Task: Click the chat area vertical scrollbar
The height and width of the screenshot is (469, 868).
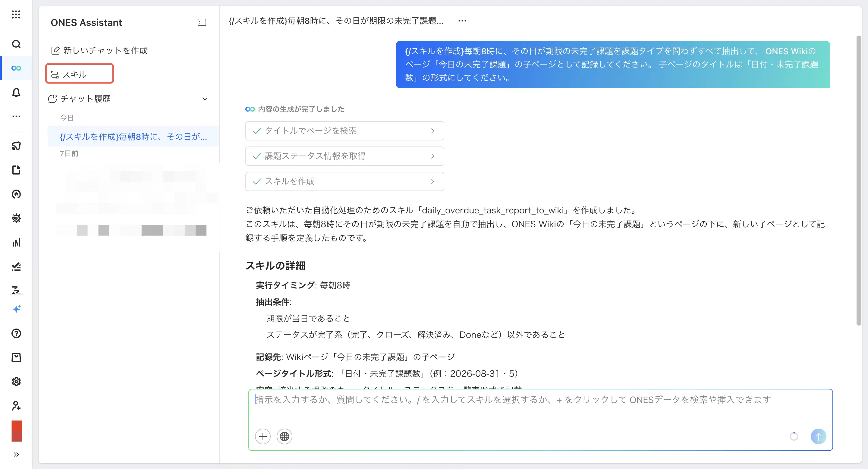Action: [x=859, y=180]
